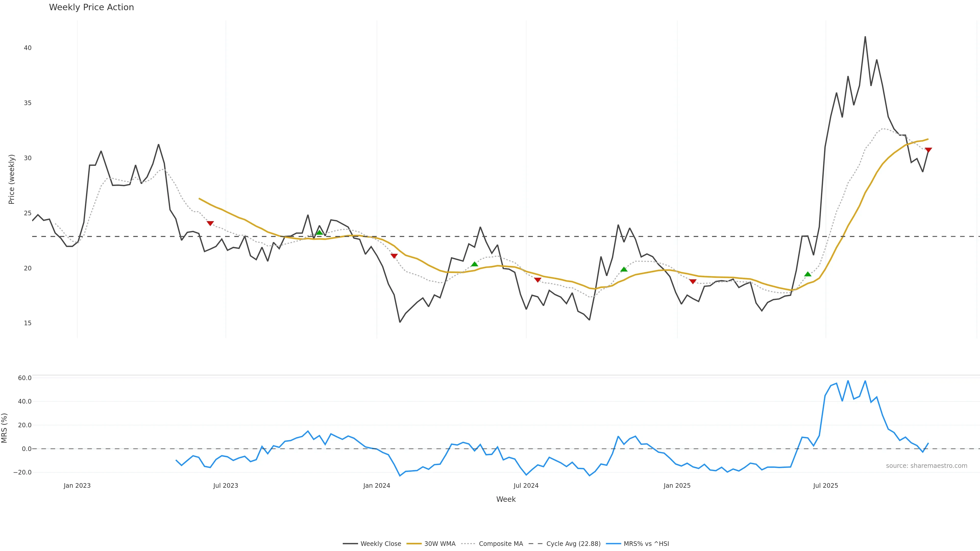Screen dimensions: 980x551
Task: Click the source: sharemaestro.com text
Action: (x=926, y=466)
